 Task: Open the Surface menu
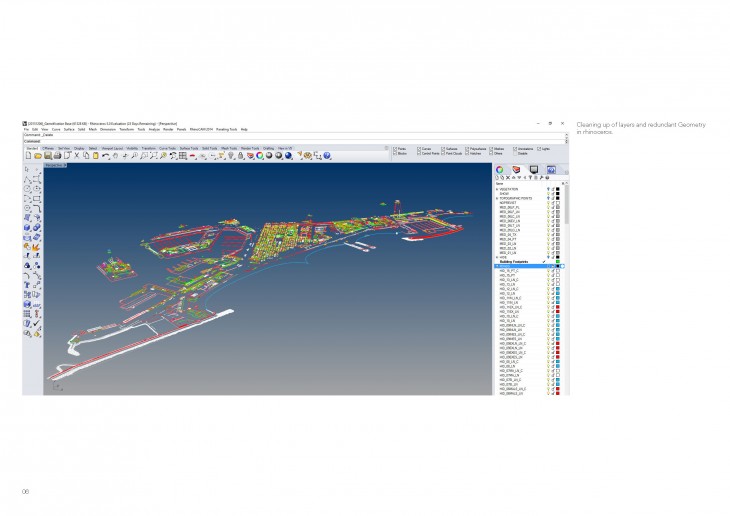69,129
